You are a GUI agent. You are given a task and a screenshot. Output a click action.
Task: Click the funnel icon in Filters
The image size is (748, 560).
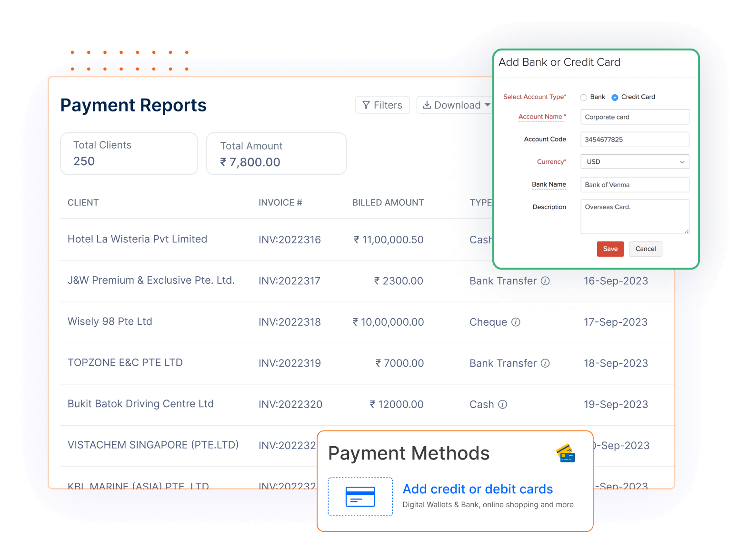[x=366, y=105]
